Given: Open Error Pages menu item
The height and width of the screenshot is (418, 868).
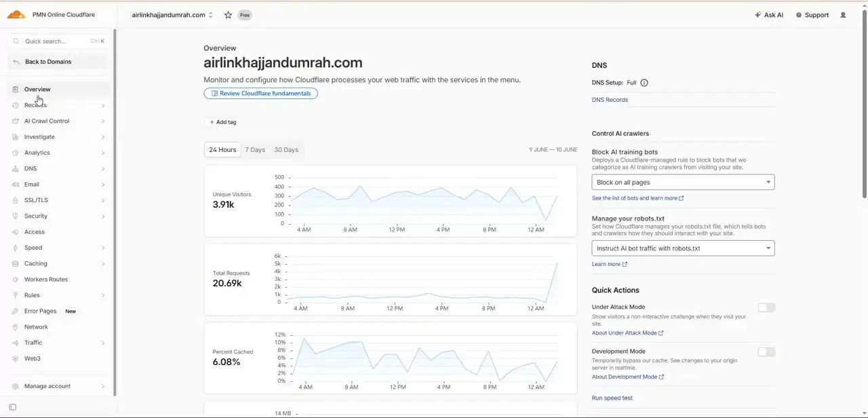Looking at the screenshot, I should point(59,311).
